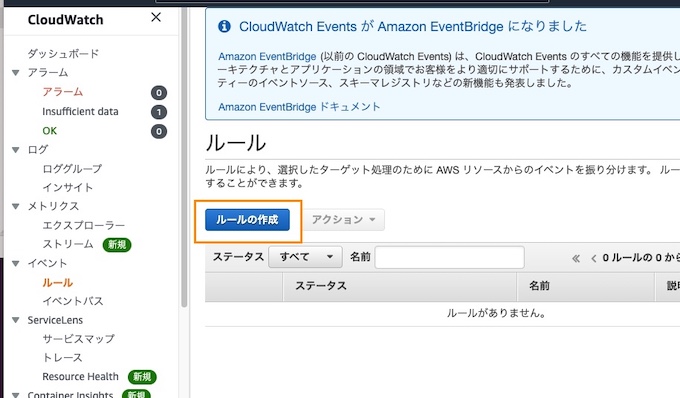
Task: Click the 新規 badge next to ストリーム
Action: click(117, 245)
